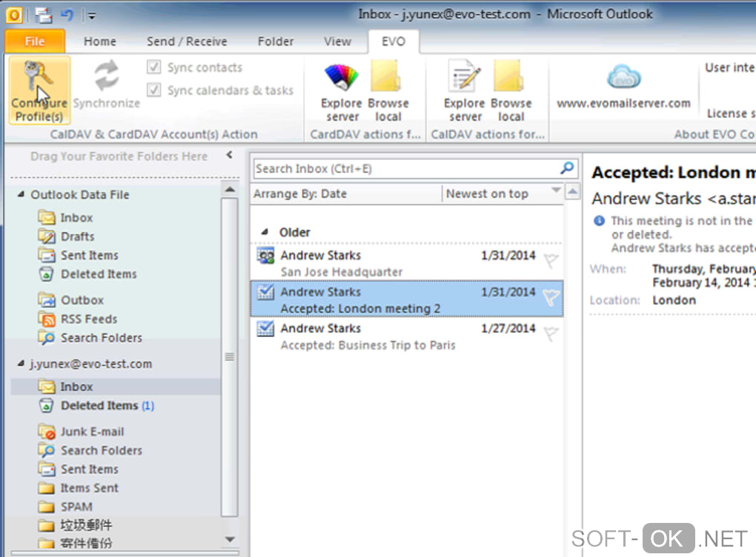Screen dimensions: 756x557
Task: Click the Undo quick access icon
Action: [x=67, y=16]
